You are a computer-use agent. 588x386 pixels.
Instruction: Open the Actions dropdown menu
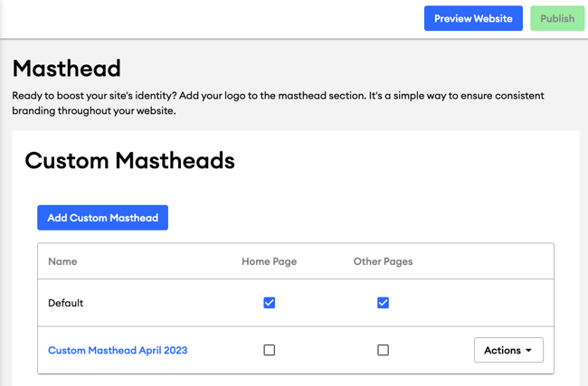[508, 350]
